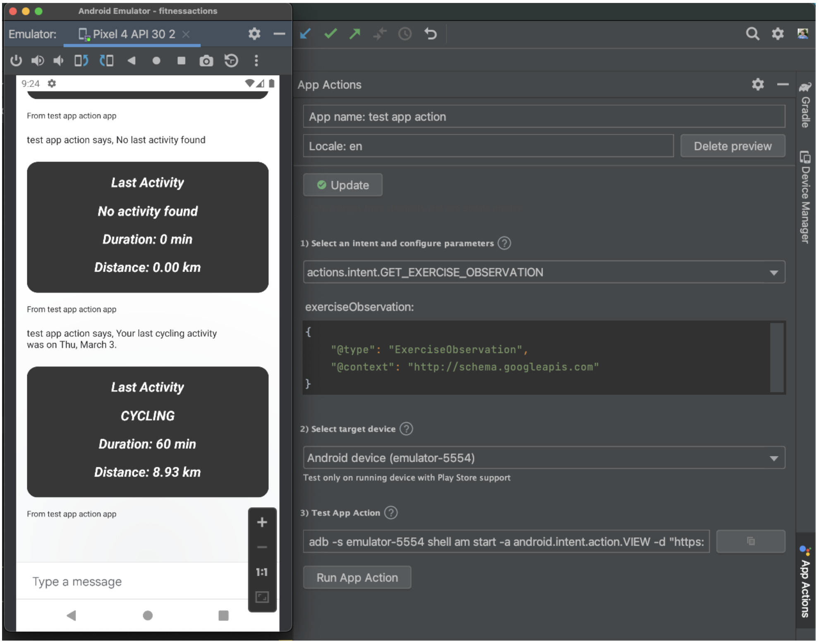Viewport: 819px width, 644px height.
Task: Click the yellow arrow navigation icon
Action: click(x=356, y=33)
